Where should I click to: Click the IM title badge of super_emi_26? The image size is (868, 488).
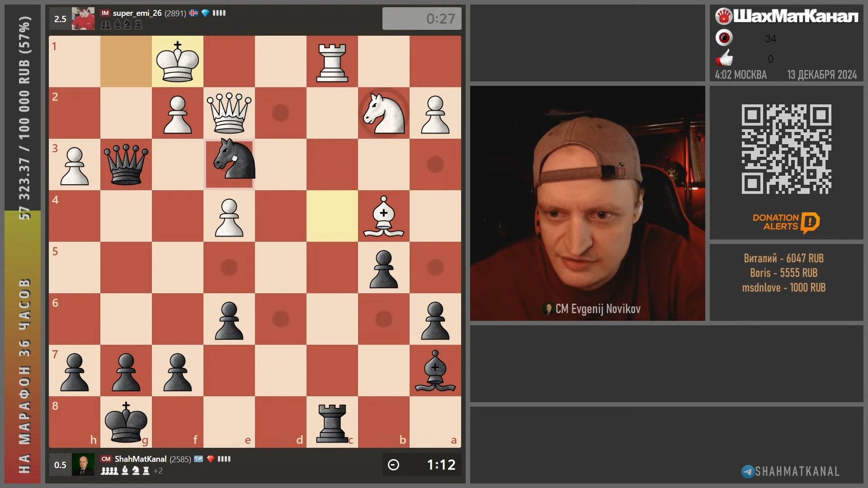106,13
